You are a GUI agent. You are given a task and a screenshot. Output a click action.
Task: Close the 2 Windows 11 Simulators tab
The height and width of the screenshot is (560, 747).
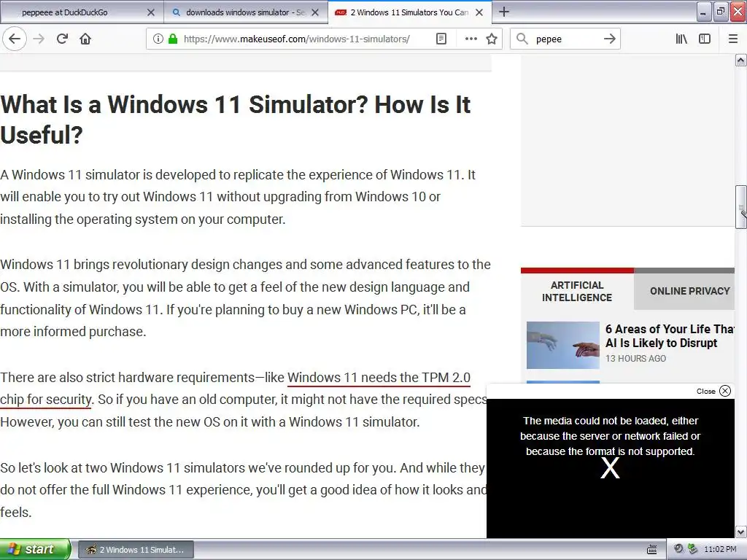(x=479, y=12)
